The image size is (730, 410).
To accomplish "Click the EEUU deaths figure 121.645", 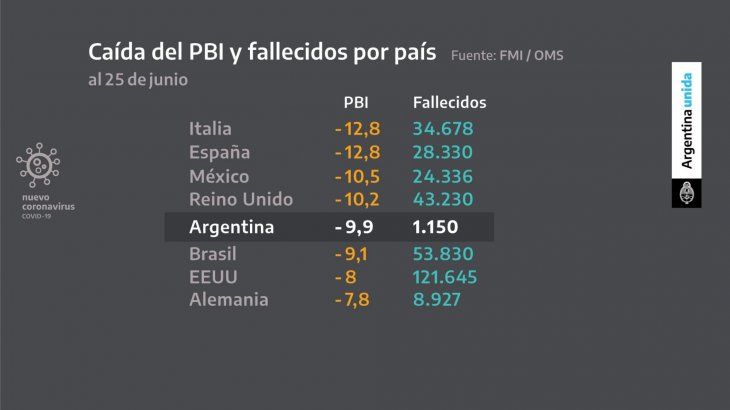I will [x=445, y=277].
